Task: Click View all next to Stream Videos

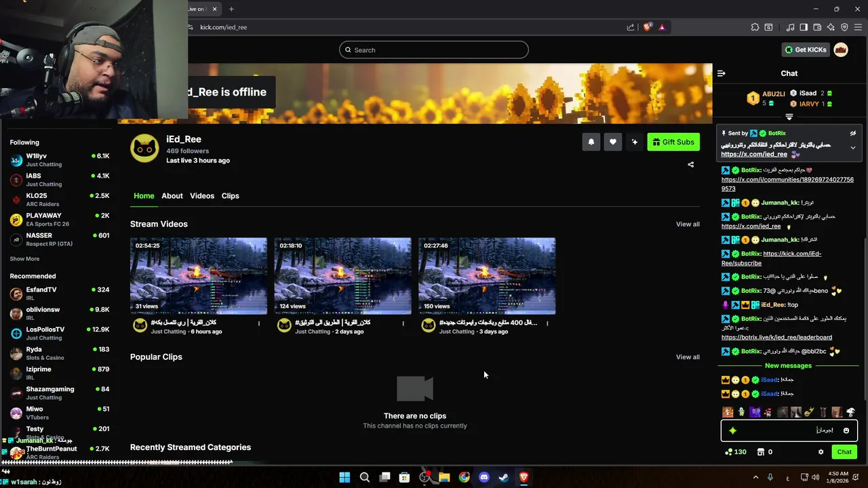Action: pyautogui.click(x=688, y=224)
